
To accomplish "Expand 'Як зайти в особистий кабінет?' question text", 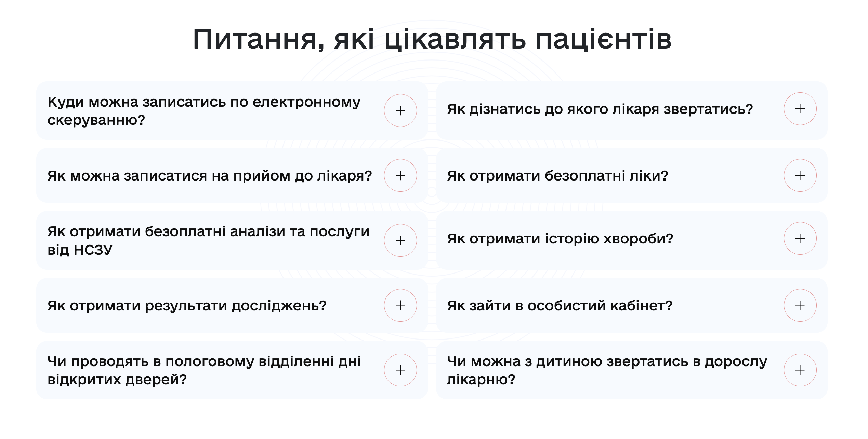I will (560, 306).
